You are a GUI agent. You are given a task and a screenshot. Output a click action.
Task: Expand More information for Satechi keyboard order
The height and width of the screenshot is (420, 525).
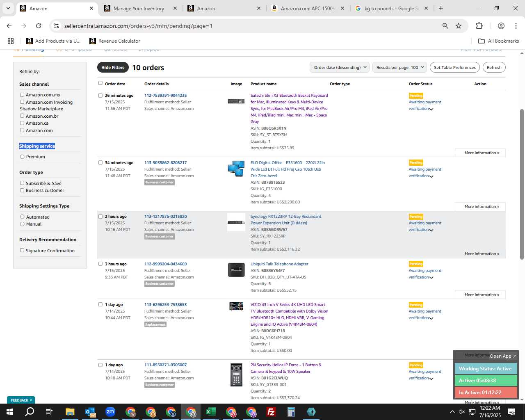(x=482, y=153)
